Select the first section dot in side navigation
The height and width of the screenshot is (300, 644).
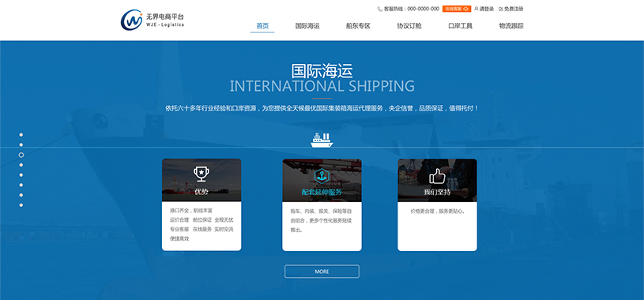(x=21, y=135)
